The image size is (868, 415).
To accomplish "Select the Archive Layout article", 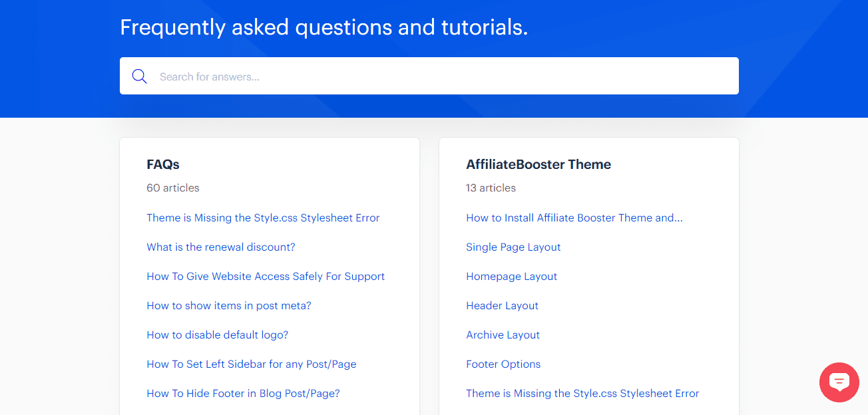I will [x=503, y=335].
